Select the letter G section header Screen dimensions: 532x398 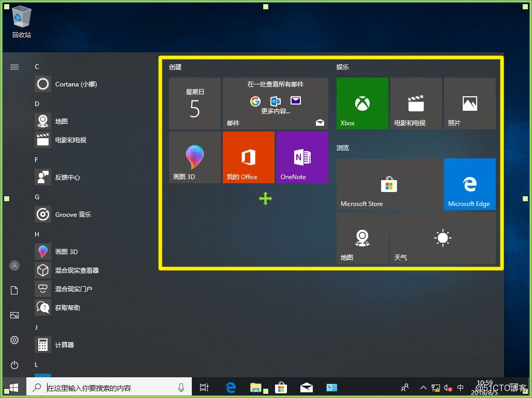pos(37,197)
